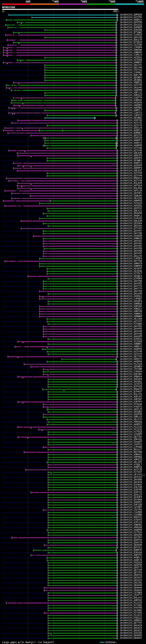
Task: Click UniRef100_C0PRJ3 hit
Action: [131, 55]
